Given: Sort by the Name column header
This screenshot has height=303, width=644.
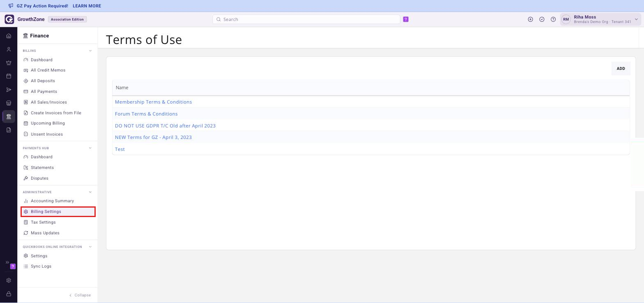Looking at the screenshot, I should coord(122,88).
